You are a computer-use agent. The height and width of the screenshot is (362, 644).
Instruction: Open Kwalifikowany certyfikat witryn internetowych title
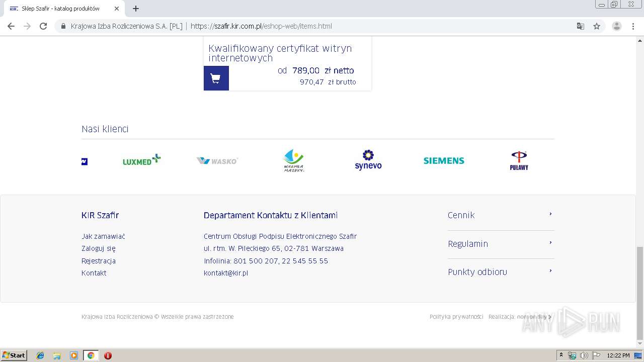280,53
